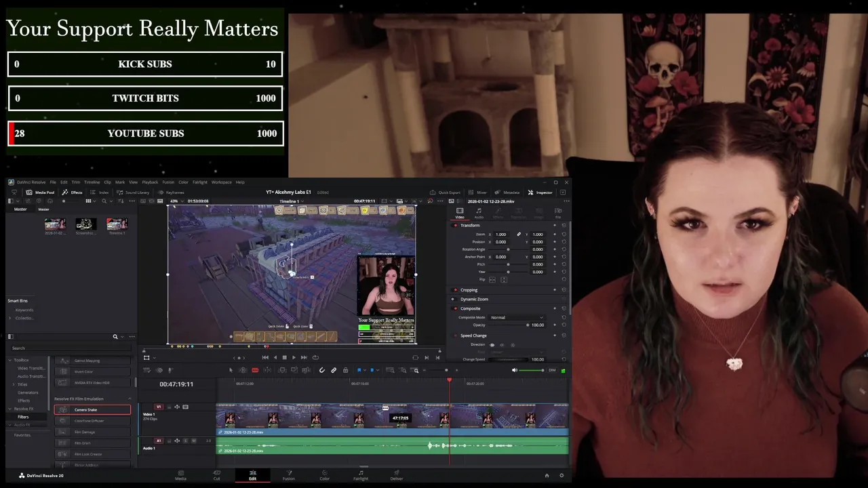Expand the Collections smart bin
The width and height of the screenshot is (868, 488).
10,318
